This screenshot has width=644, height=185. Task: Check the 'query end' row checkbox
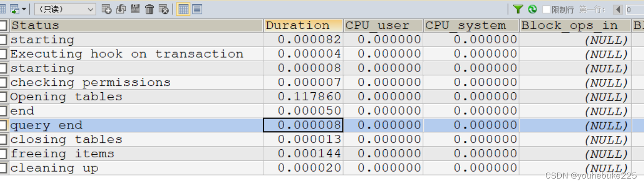4,125
